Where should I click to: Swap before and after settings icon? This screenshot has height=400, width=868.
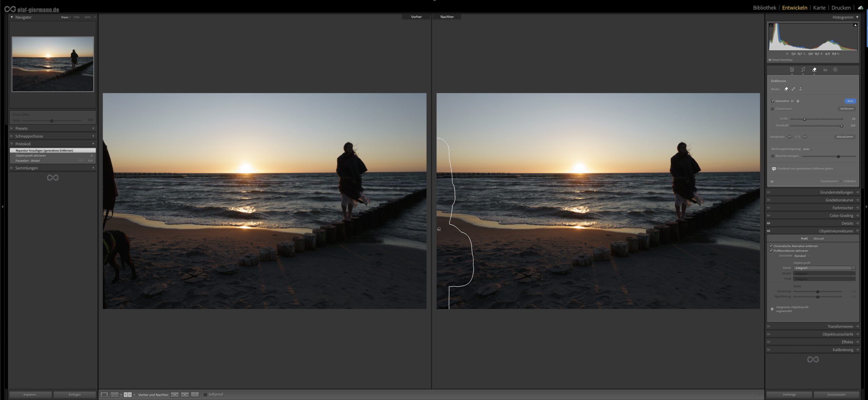[195, 395]
